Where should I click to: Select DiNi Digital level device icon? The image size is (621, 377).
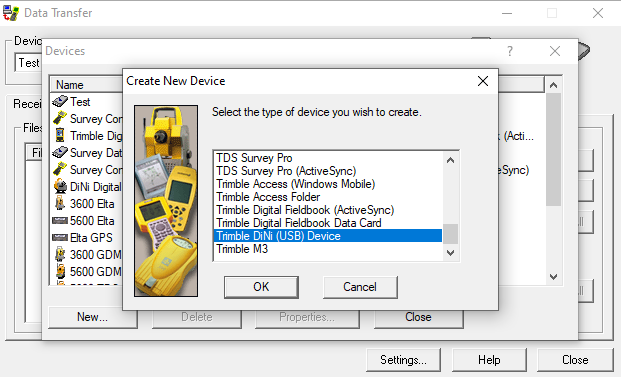(x=60, y=187)
